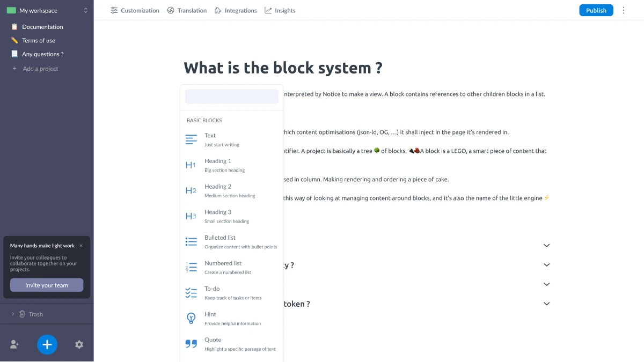
Task: Focus the block search input field
Action: (x=232, y=97)
